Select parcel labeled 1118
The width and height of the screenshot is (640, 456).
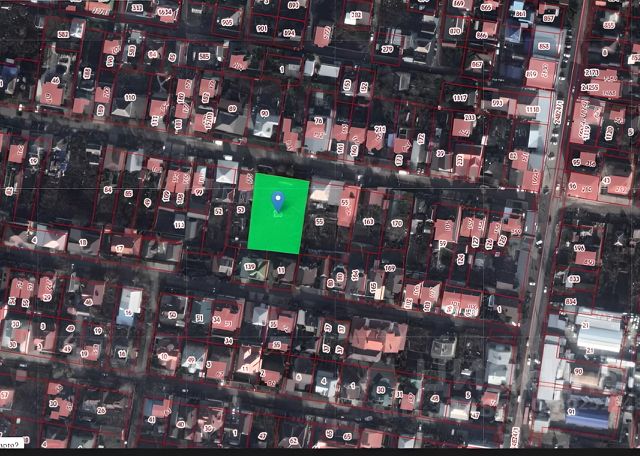click(533, 109)
